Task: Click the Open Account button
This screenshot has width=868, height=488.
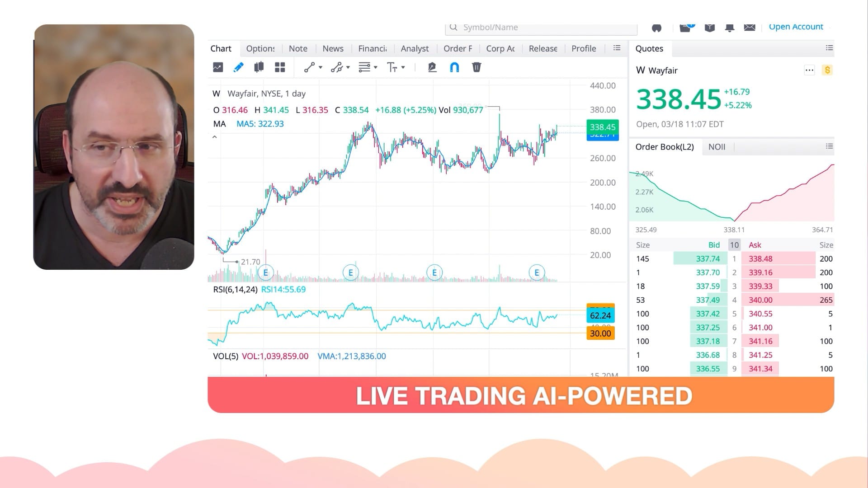Action: (x=796, y=26)
